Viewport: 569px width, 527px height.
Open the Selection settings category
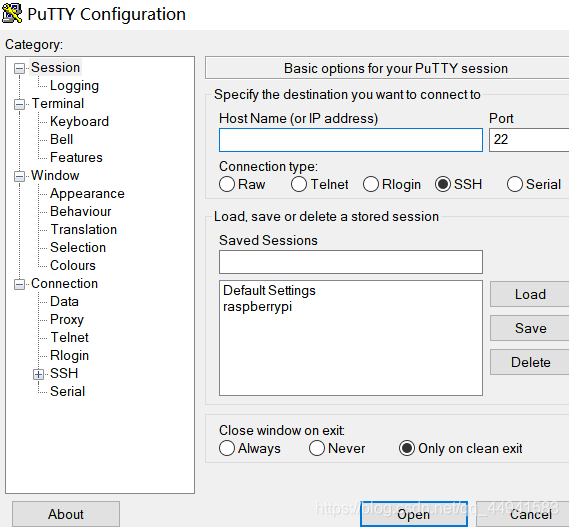pos(78,248)
